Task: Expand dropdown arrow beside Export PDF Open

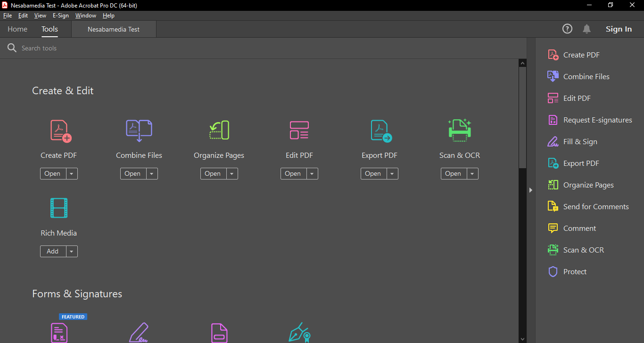Action: [x=392, y=174]
